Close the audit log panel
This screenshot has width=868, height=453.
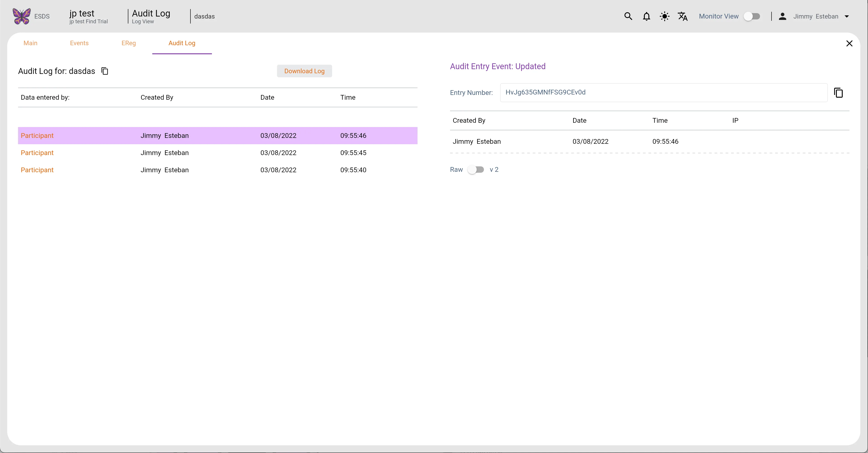849,43
